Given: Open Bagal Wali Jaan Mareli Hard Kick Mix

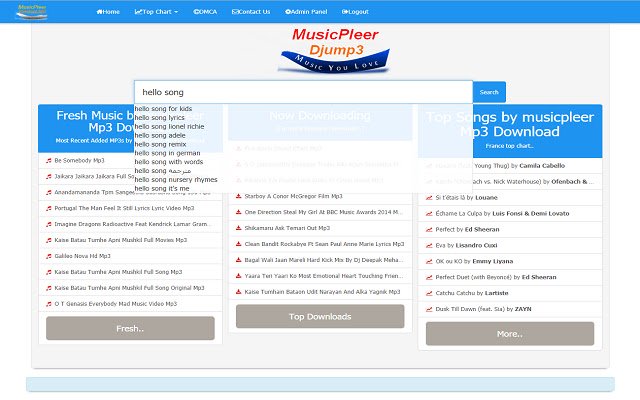Looking at the screenshot, I should pyautogui.click(x=324, y=260).
